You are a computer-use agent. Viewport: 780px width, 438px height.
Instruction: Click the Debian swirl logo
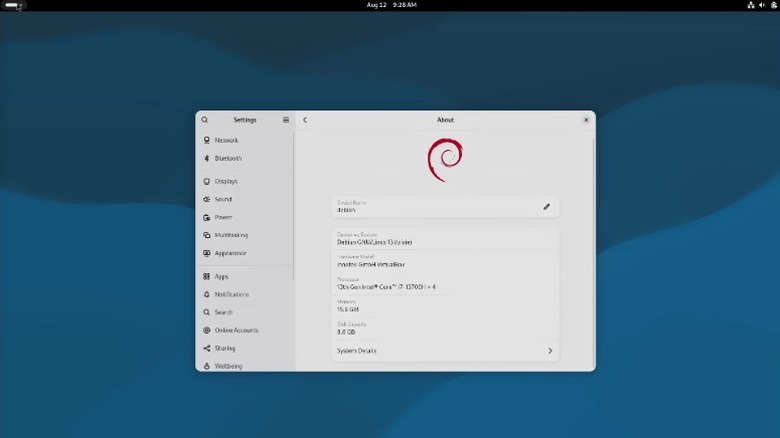(445, 160)
